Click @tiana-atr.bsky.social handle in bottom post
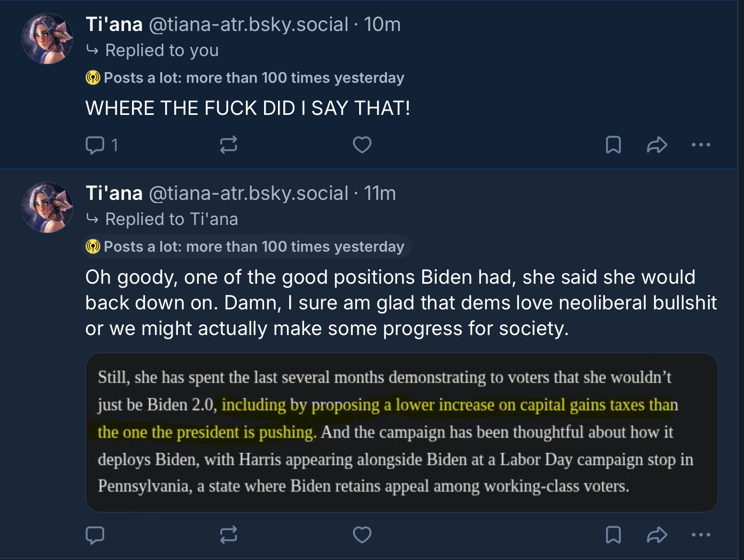This screenshot has height=560, width=744. [x=249, y=193]
